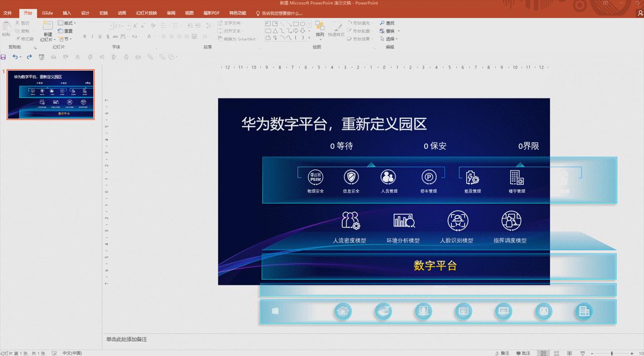Screen dimensions: 644x356
Task: Select the oval shape in the shapes gallery
Action: pyautogui.click(x=303, y=24)
